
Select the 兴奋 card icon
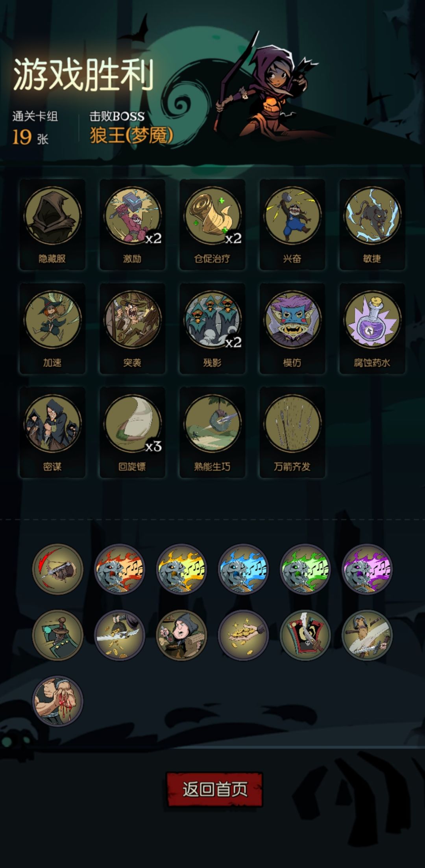pyautogui.click(x=292, y=224)
